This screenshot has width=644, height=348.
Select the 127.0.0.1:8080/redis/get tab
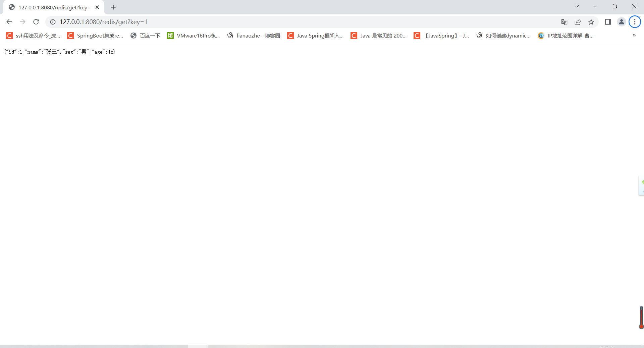[x=50, y=7]
